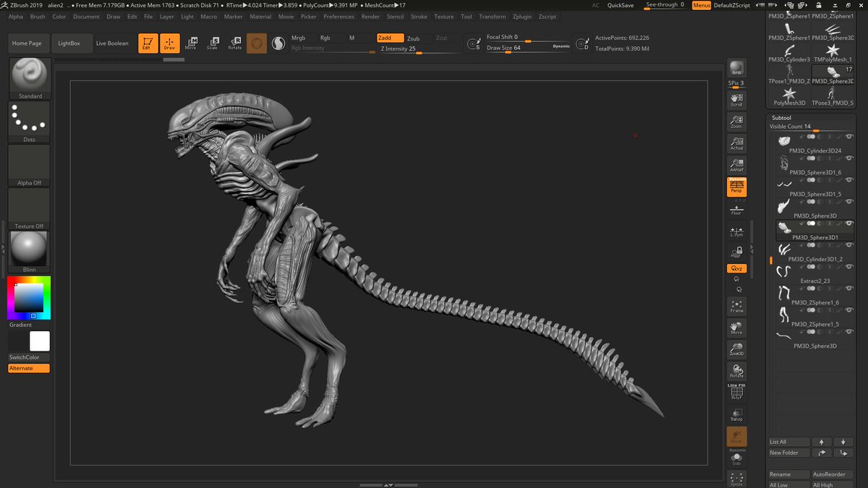Select the Scroll canvas tool
The height and width of the screenshot is (488, 868).
tap(736, 100)
